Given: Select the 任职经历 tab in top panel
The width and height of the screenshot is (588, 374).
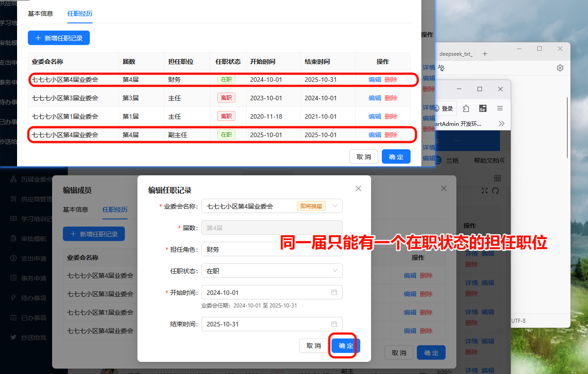Looking at the screenshot, I should (80, 13).
